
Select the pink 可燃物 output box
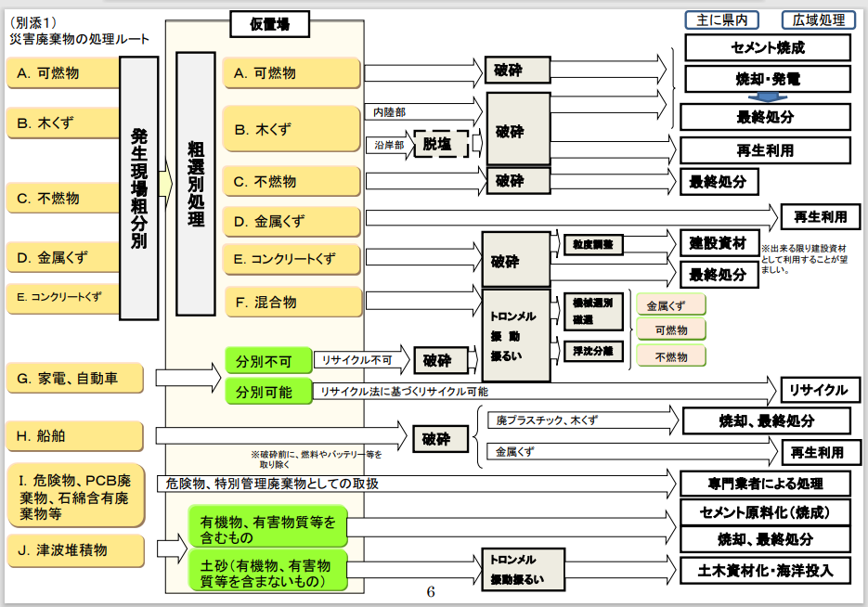(671, 329)
